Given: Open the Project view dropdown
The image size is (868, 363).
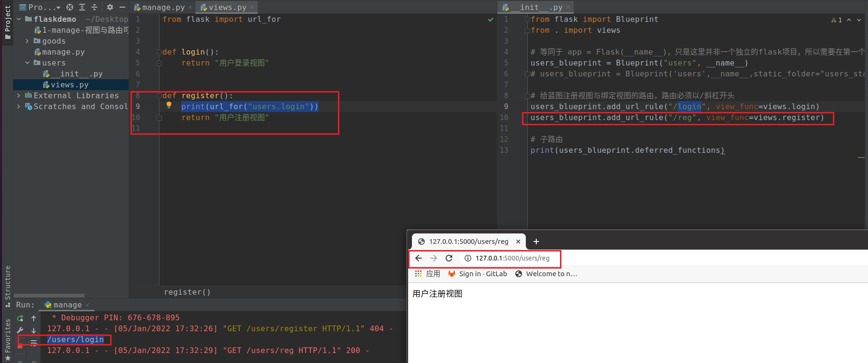Looking at the screenshot, I should pos(40,7).
